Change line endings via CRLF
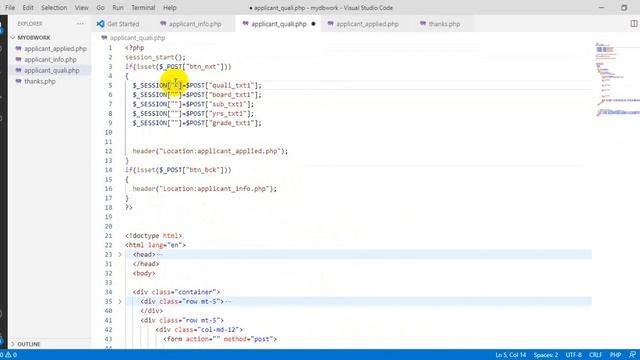 click(596, 355)
